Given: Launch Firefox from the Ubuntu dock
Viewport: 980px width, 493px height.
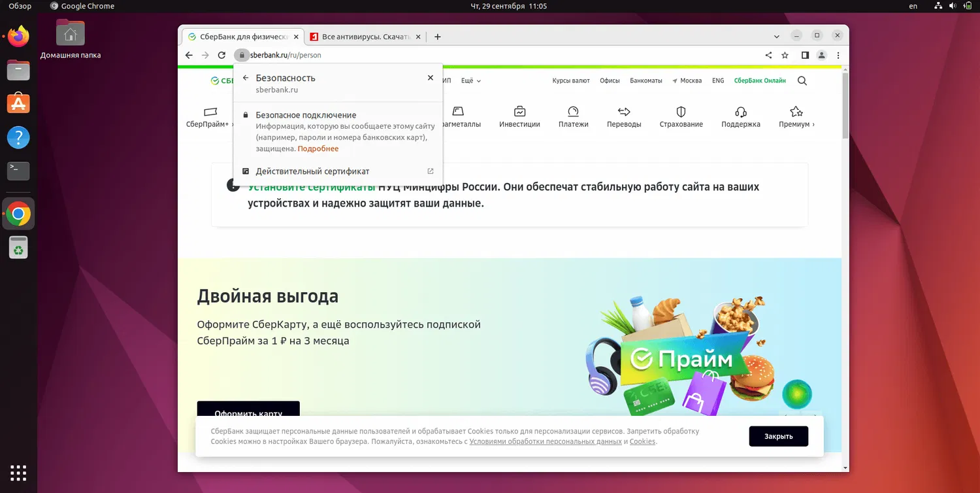Looking at the screenshot, I should (18, 37).
